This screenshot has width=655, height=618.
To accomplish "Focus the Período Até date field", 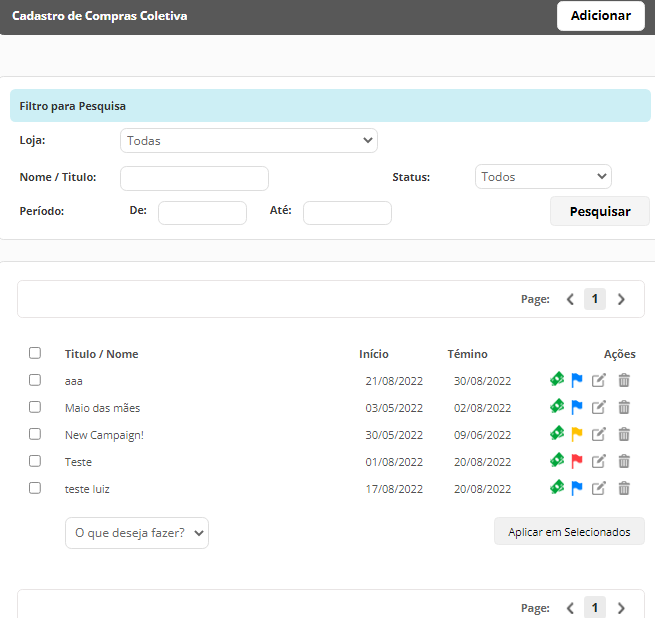I will coord(347,213).
